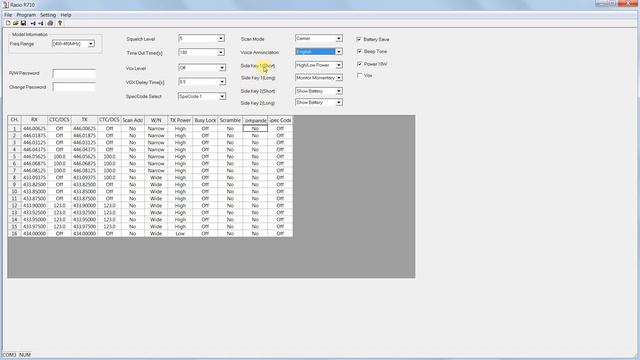Image resolution: width=640 pixels, height=360 pixels.
Task: Select the TX Power cell of channel 16
Action: point(180,233)
